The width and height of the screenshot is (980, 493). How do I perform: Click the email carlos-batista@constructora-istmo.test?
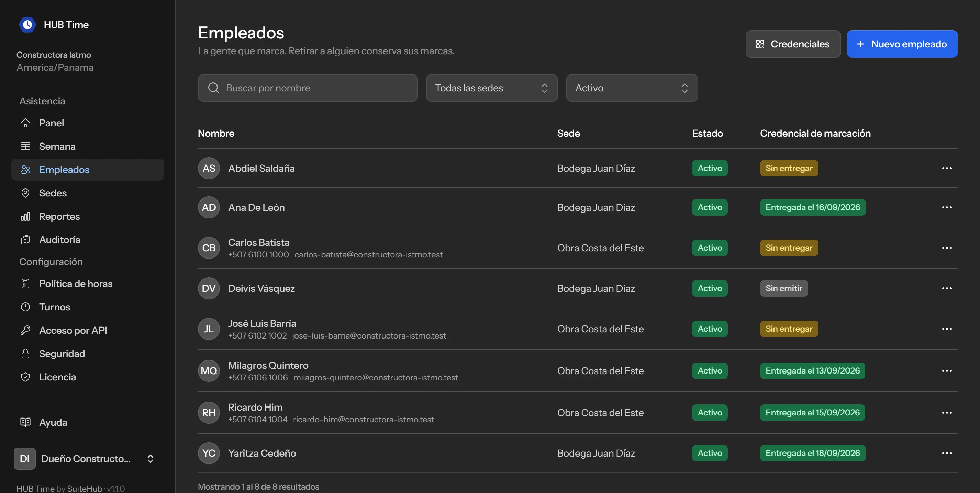point(368,255)
